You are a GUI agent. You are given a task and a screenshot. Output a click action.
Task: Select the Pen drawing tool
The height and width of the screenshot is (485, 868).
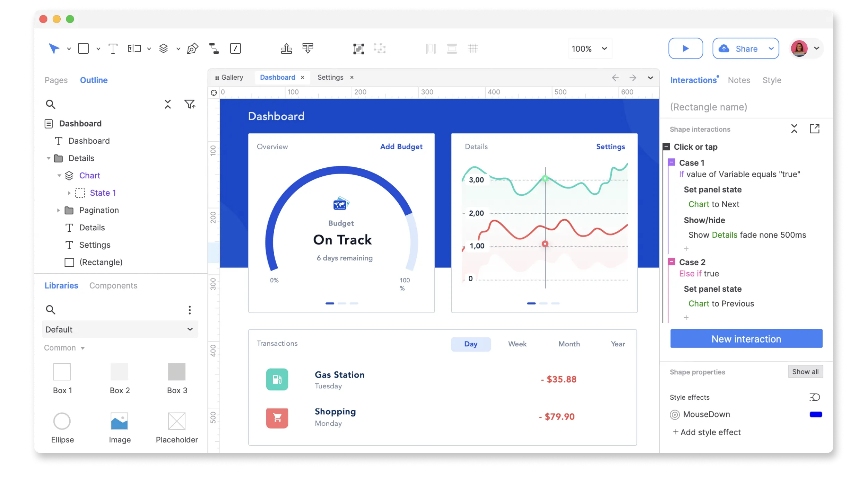click(x=192, y=48)
